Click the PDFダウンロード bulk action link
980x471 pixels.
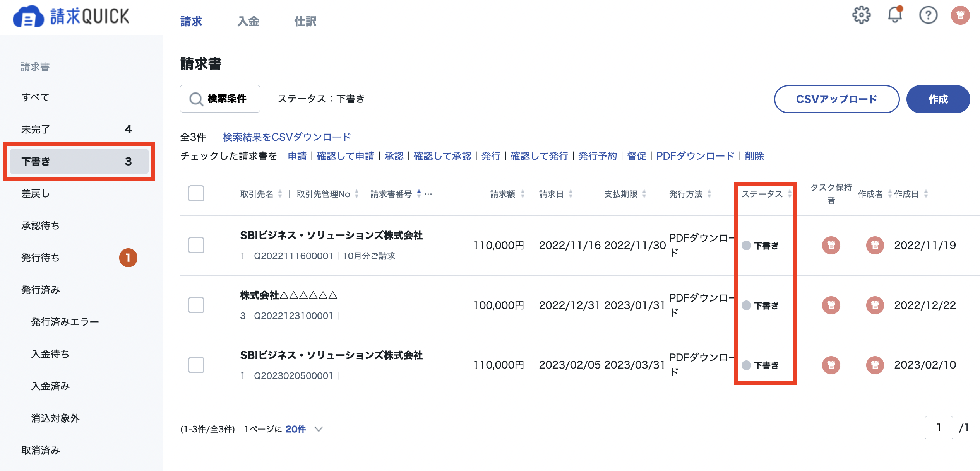(x=695, y=156)
